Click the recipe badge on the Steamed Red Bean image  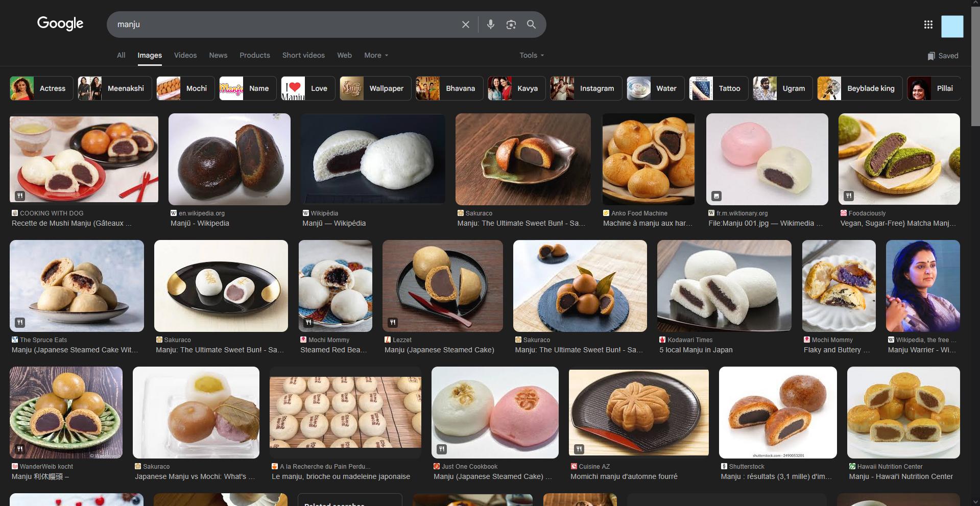(x=308, y=322)
